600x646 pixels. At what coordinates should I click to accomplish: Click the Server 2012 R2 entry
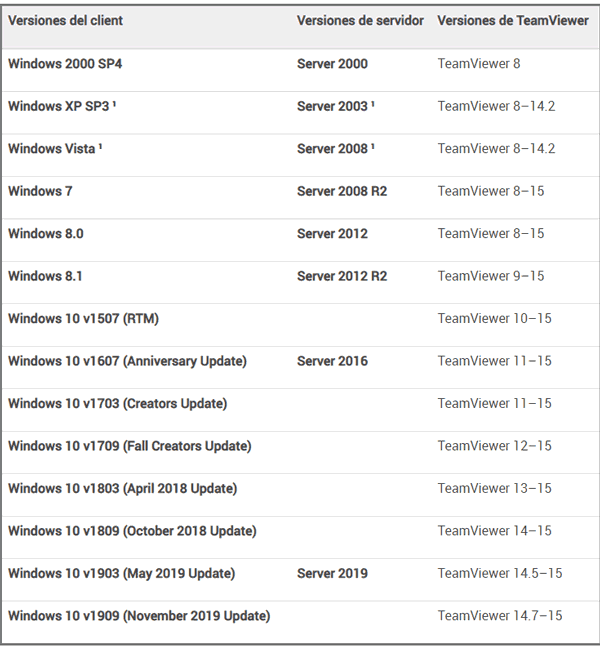coord(342,276)
